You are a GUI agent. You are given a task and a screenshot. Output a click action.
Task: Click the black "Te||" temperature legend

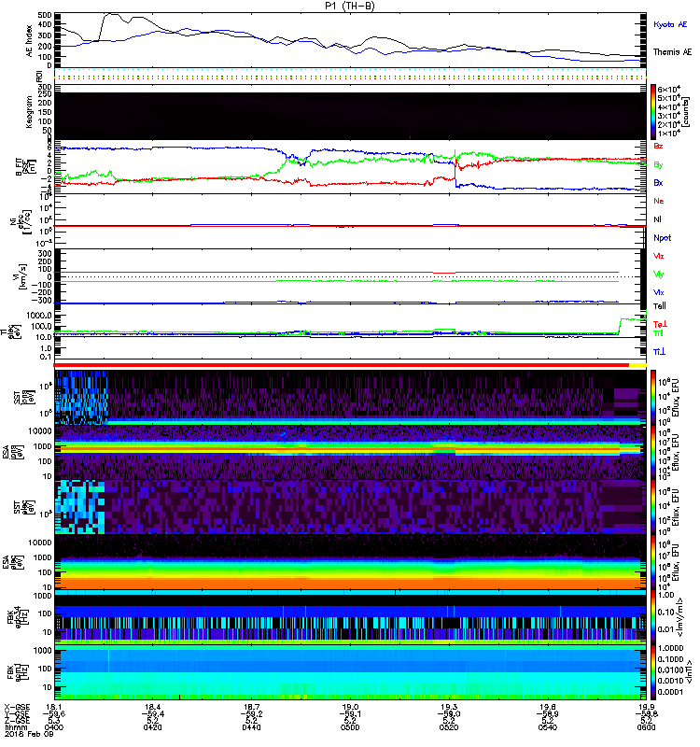pyautogui.click(x=660, y=306)
